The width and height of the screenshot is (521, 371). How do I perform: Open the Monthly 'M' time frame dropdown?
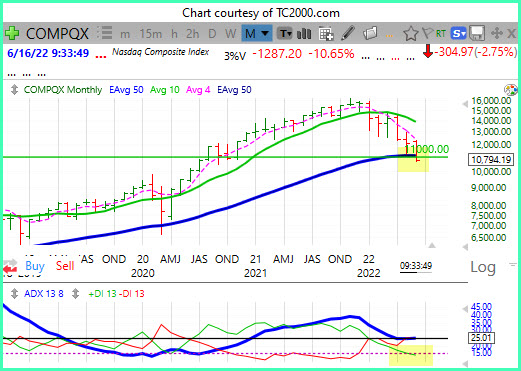click(x=256, y=33)
